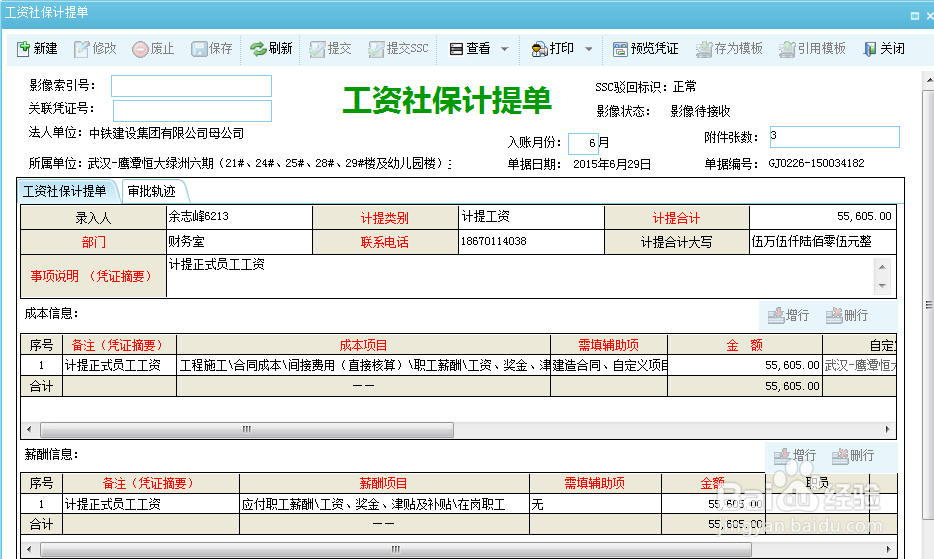The width and height of the screenshot is (934, 559).
Task: Click the 废止 (Void) toolbar icon
Action: coord(140,49)
